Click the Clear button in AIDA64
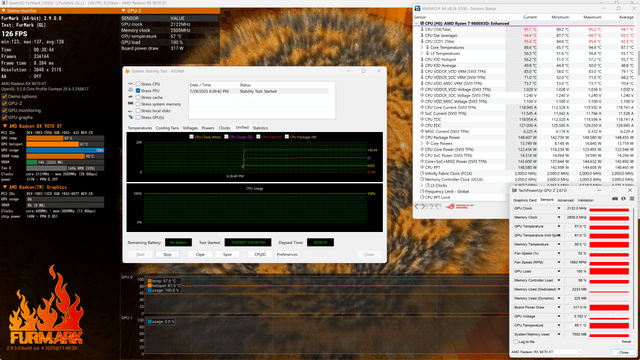 coord(200,254)
